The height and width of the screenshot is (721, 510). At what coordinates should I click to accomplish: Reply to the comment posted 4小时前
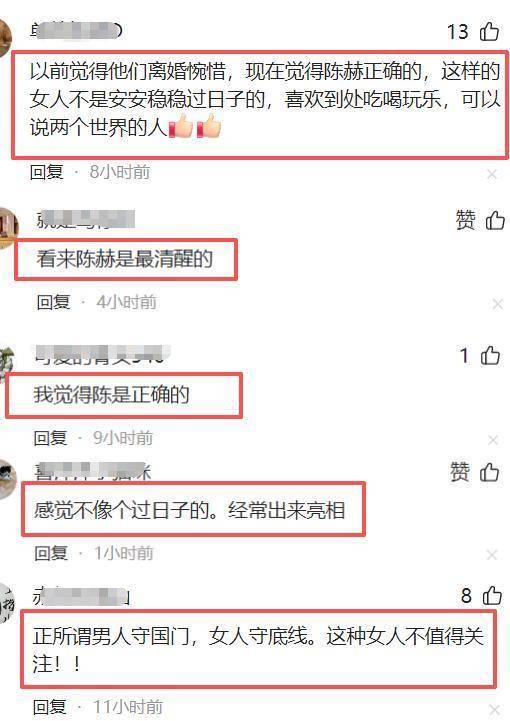[x=53, y=302]
